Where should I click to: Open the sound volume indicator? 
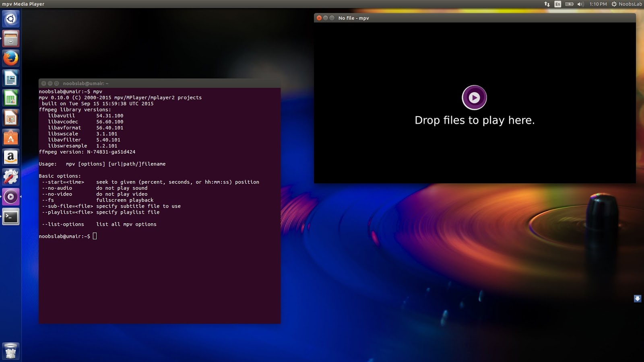[580, 4]
